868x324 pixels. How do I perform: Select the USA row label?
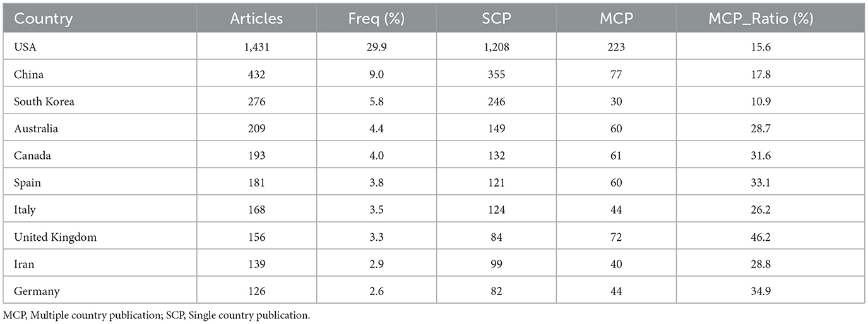click(x=24, y=47)
